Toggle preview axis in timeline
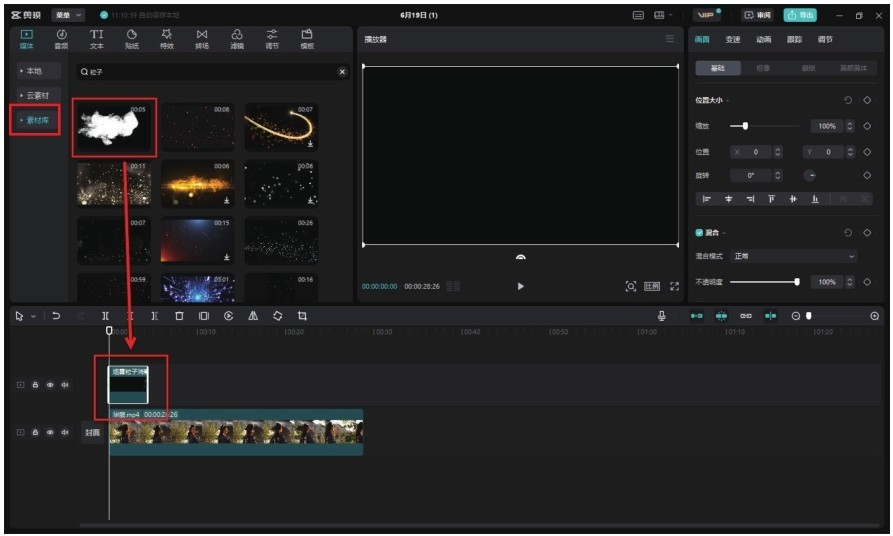 770,316
